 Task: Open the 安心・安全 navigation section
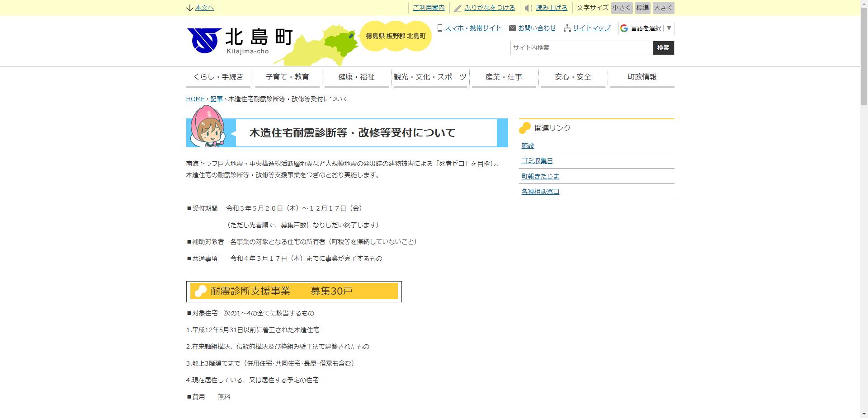(572, 77)
